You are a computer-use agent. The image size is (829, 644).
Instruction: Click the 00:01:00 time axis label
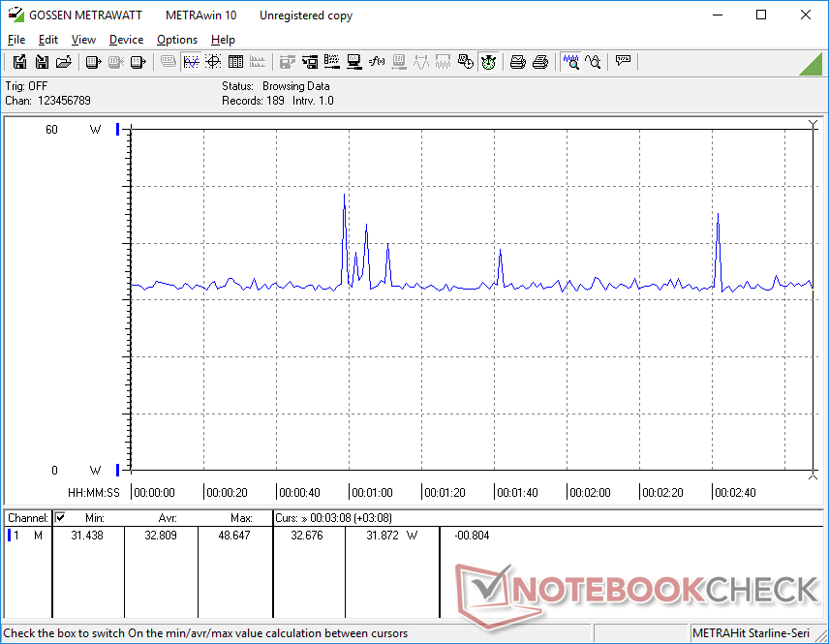click(x=372, y=493)
